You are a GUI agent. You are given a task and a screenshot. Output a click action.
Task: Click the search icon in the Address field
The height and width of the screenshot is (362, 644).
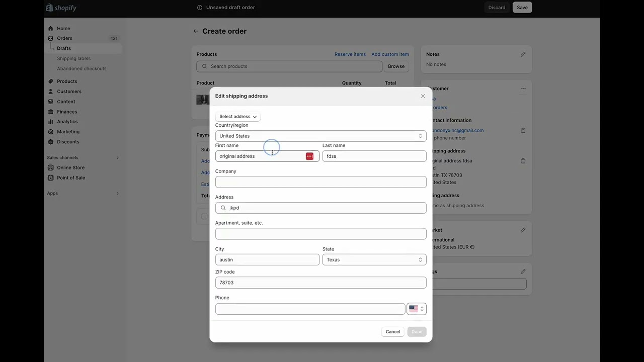(x=223, y=208)
